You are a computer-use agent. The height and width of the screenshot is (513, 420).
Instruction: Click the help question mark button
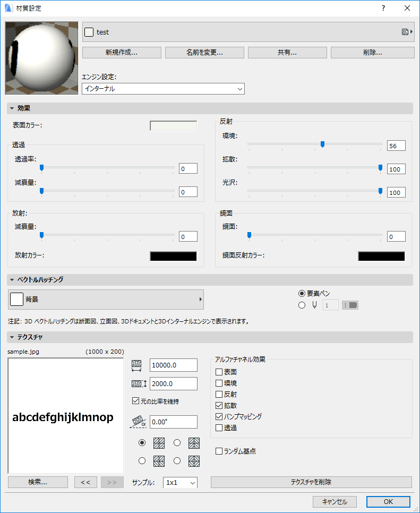pos(383,8)
